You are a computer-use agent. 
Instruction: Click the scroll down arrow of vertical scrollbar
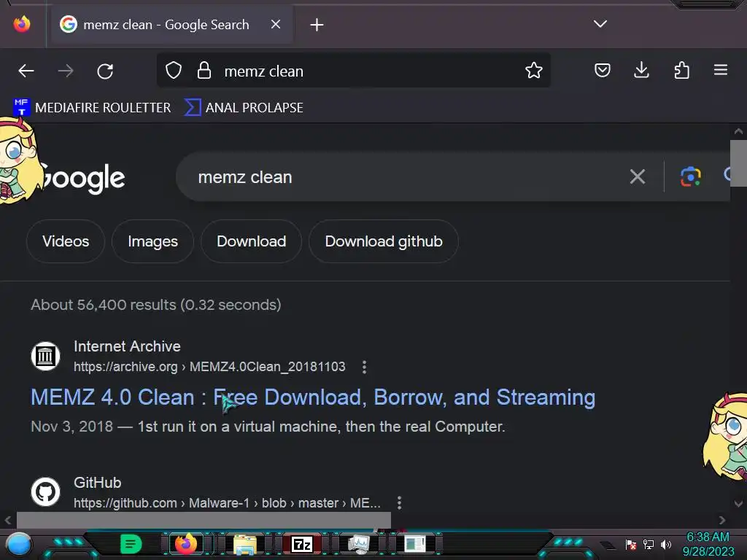(x=738, y=503)
